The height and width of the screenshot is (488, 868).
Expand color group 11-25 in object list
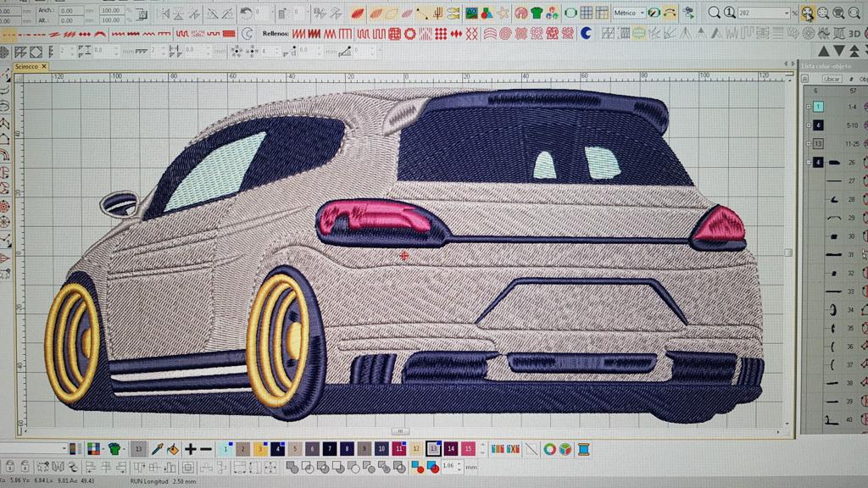809,143
